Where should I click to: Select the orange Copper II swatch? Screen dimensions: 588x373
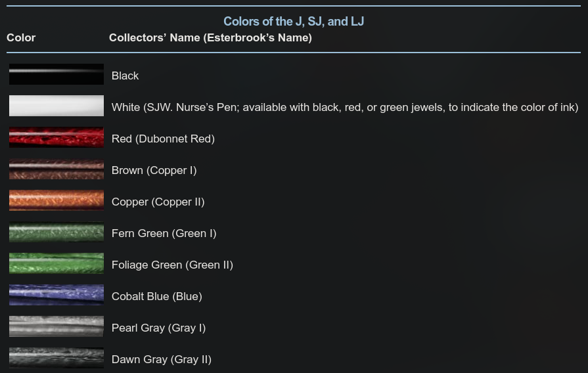pos(57,200)
